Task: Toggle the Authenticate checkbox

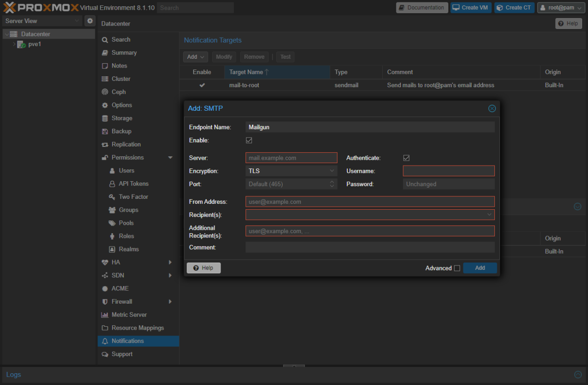Action: (406, 158)
